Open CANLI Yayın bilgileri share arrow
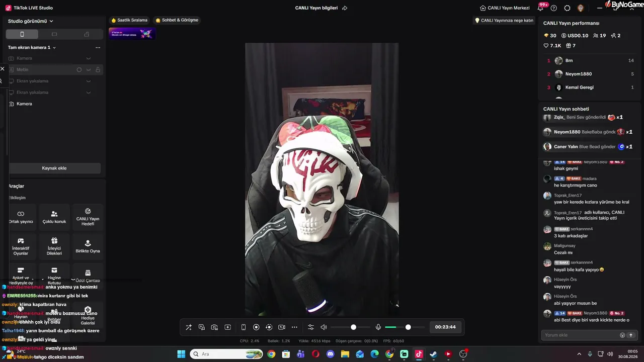The image size is (644, 362). click(345, 8)
